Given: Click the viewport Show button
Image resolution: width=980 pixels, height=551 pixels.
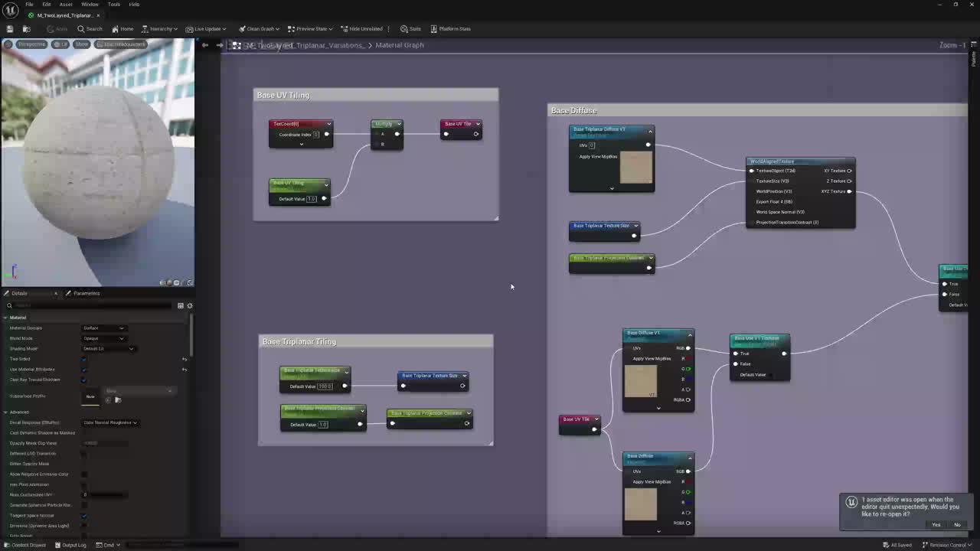Looking at the screenshot, I should pos(82,44).
